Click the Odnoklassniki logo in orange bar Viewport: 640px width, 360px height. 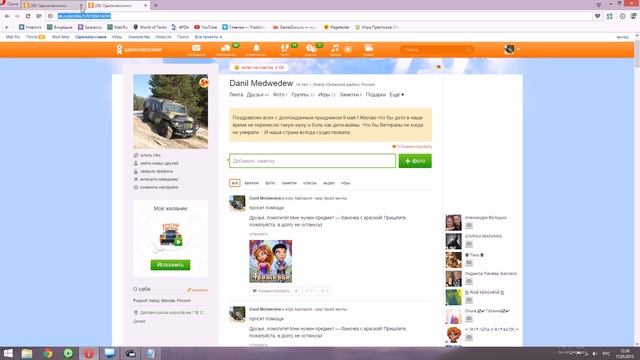(139, 49)
